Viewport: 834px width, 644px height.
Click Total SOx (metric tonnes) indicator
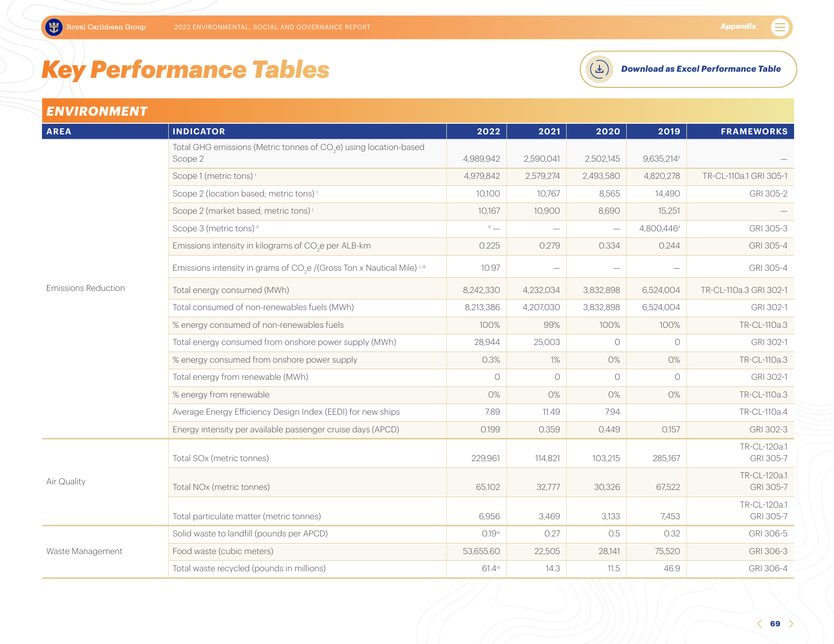click(x=220, y=458)
